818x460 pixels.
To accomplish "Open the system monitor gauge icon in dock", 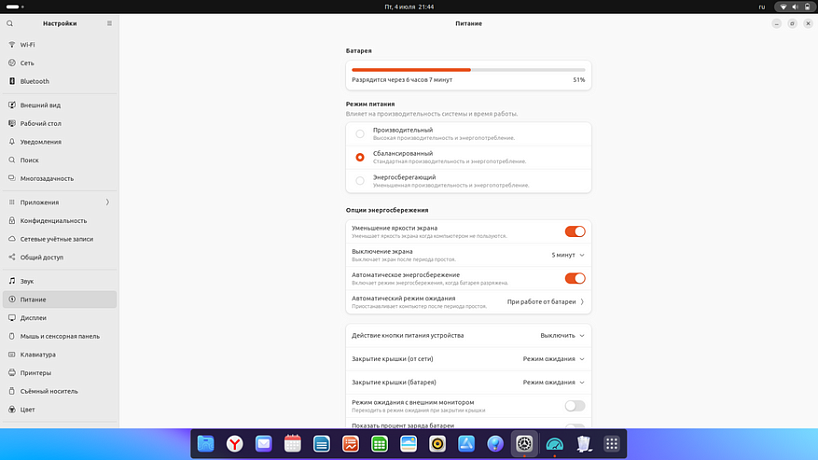I will click(554, 443).
